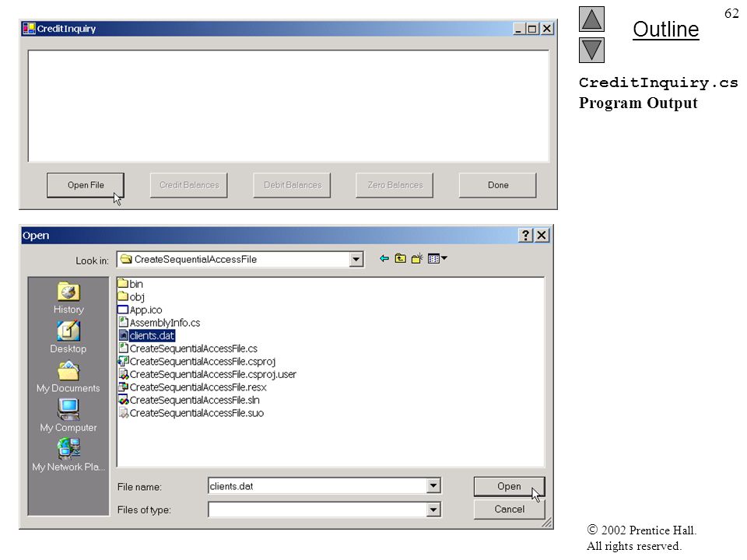The image size is (747, 560).
Task: Expand the Look in folder dropdown
Action: coord(356,260)
